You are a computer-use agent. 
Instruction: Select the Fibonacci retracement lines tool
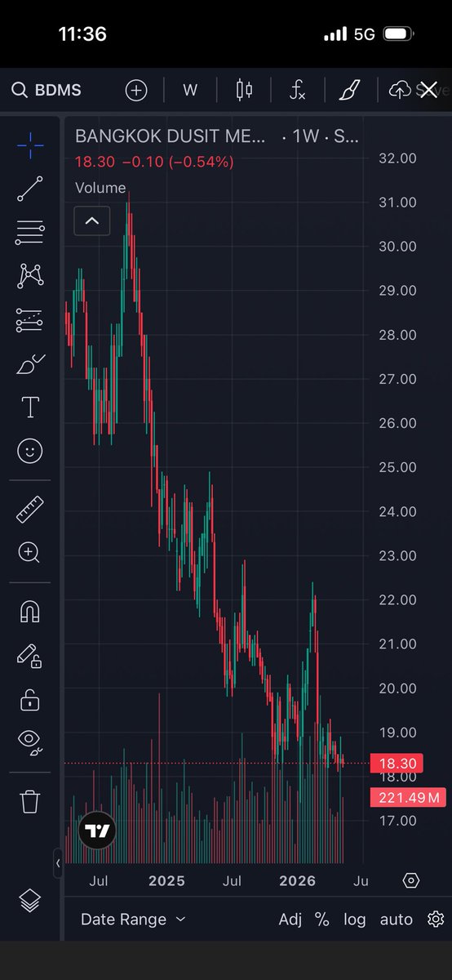pyautogui.click(x=30, y=233)
